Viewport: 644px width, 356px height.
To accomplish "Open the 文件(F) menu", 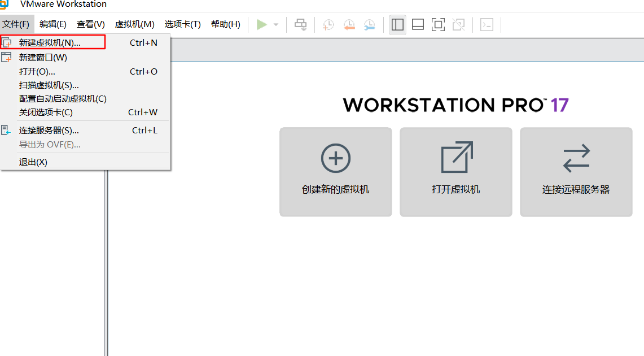I will click(x=16, y=24).
